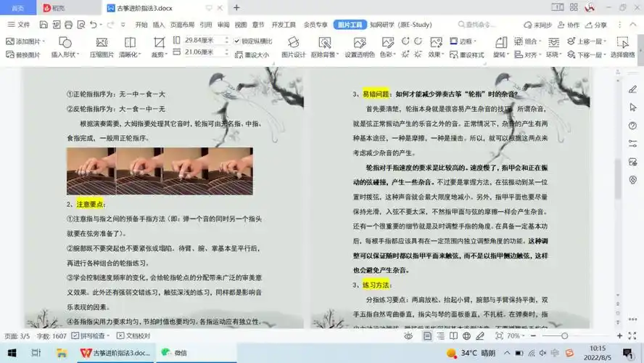Switch to page layout view icon in status bar
The width and height of the screenshot is (644, 363).
pos(427,336)
